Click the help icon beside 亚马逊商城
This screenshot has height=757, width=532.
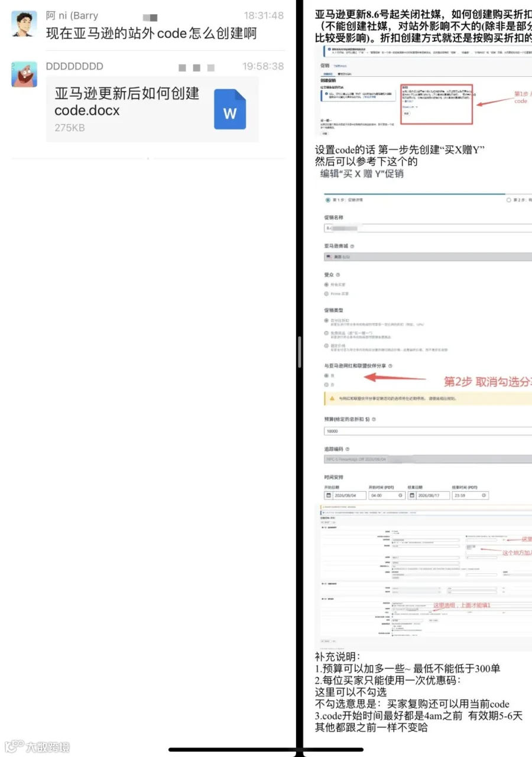click(x=352, y=246)
